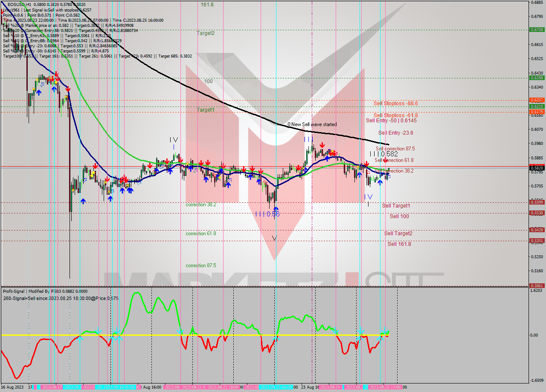
Task: Click the green 'Target2' label
Action: 206,33
